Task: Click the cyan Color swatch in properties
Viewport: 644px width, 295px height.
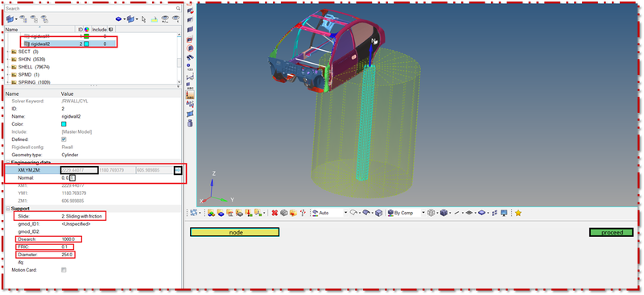Action: [x=64, y=124]
